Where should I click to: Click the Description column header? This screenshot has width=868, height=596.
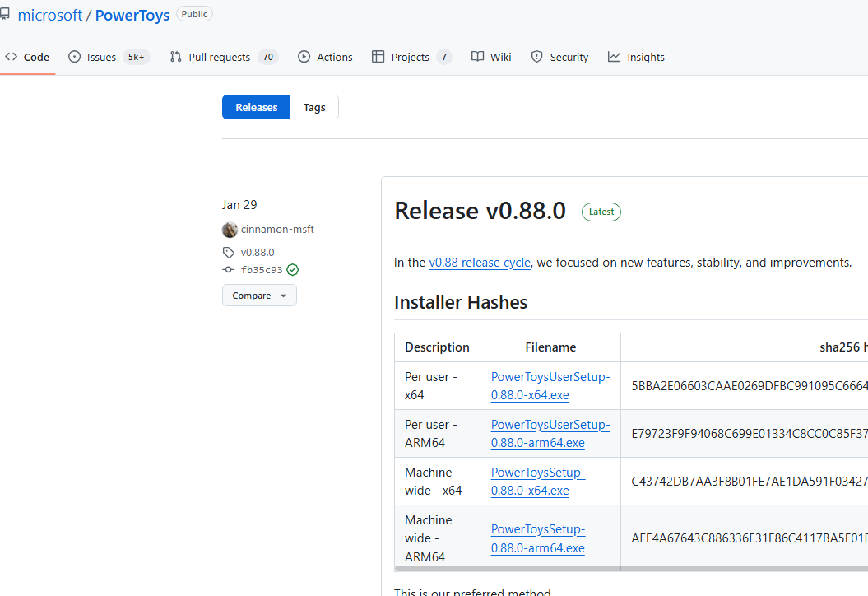(x=438, y=347)
